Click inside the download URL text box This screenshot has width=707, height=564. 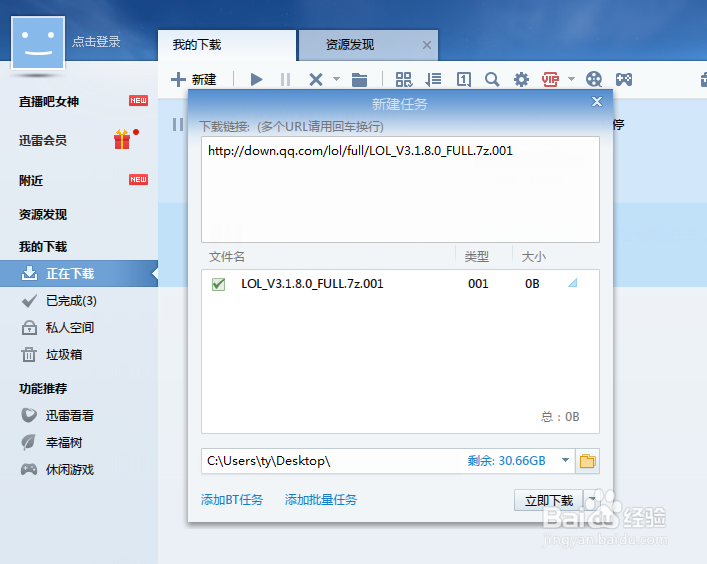click(400, 189)
